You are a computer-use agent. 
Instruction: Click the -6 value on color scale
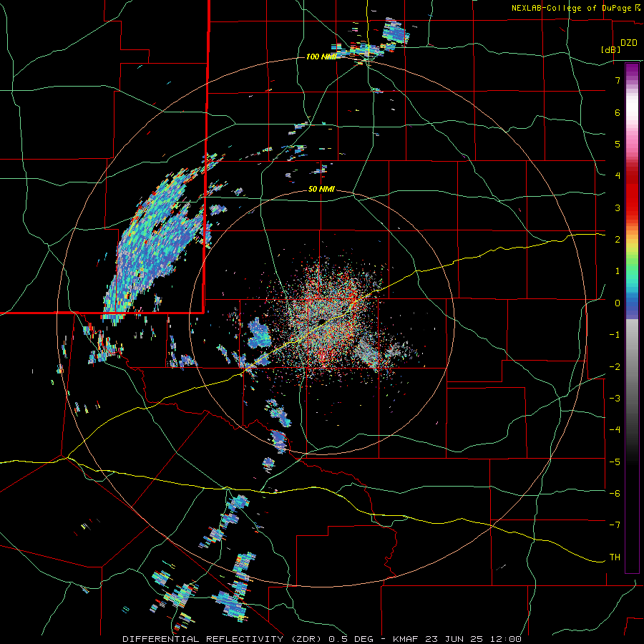(x=615, y=493)
